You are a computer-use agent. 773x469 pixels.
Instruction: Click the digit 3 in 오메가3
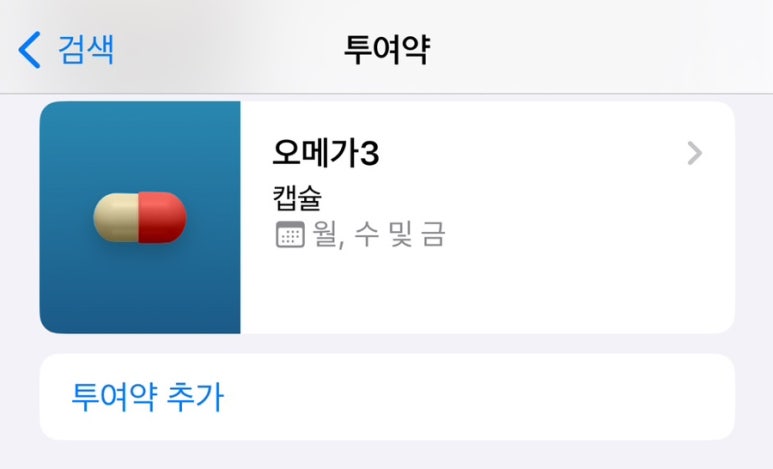pos(370,153)
